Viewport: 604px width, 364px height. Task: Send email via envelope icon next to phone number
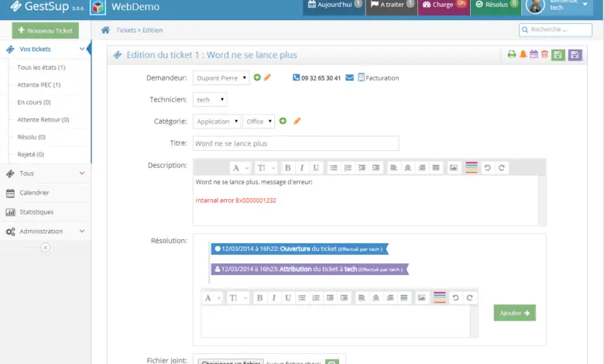pos(349,77)
